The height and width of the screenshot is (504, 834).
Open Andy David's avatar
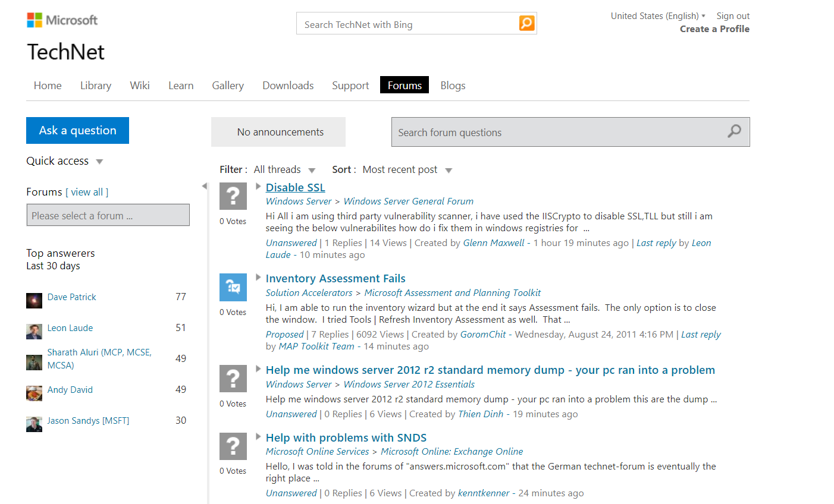[34, 393]
